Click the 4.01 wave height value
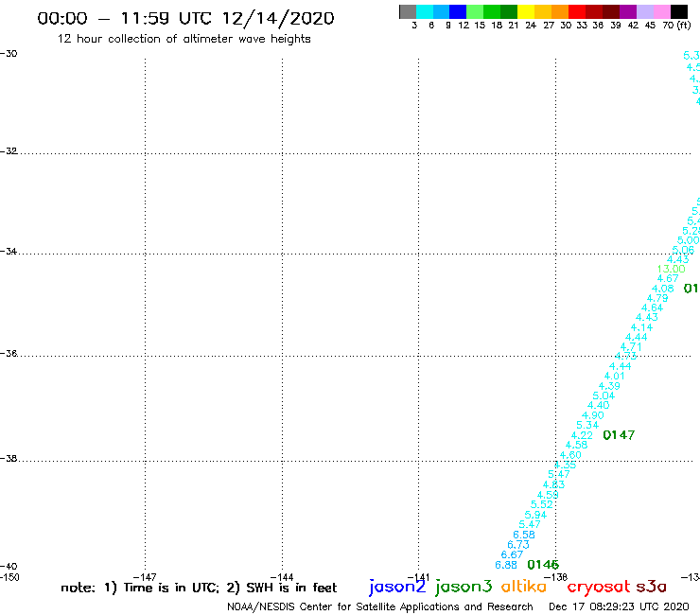The width and height of the screenshot is (700, 615). pos(614,376)
